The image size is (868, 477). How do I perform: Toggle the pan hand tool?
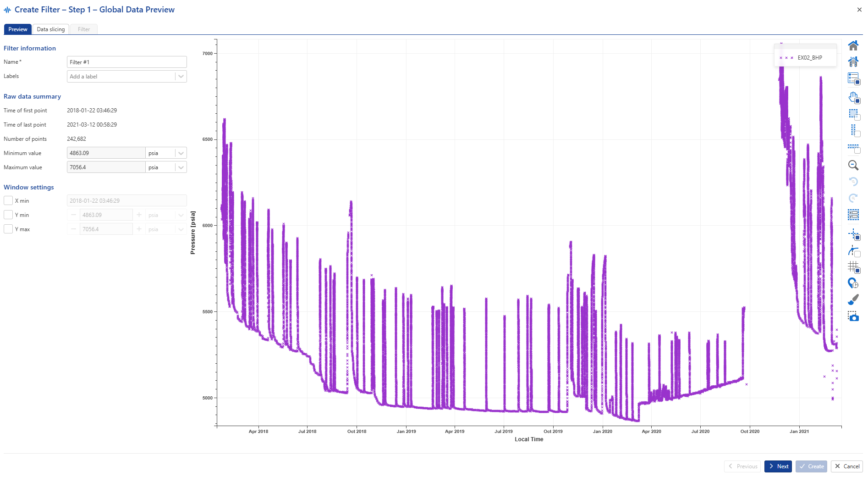coord(853,97)
